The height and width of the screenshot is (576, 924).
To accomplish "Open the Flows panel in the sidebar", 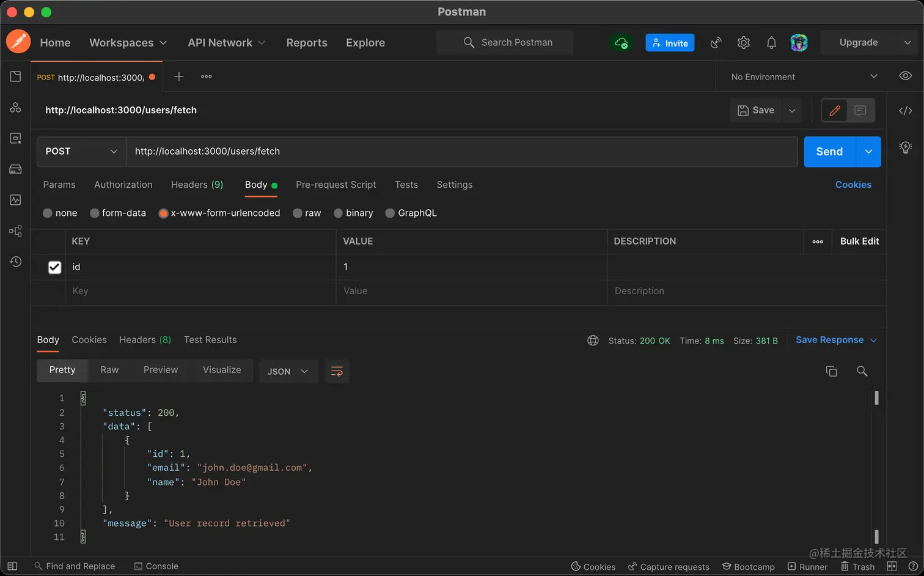I will 15,231.
